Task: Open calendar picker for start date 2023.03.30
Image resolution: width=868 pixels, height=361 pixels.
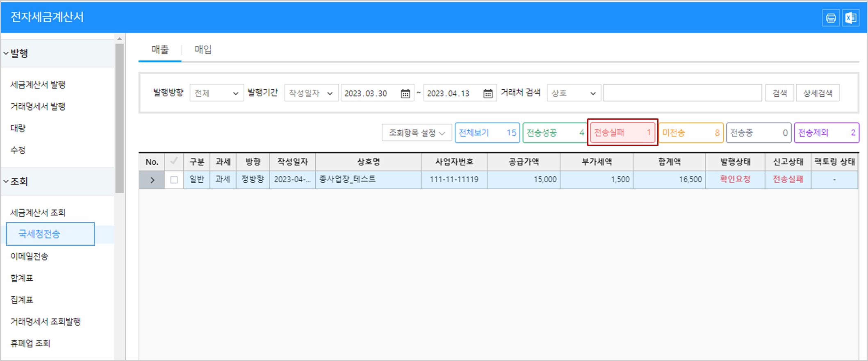Action: (x=405, y=93)
